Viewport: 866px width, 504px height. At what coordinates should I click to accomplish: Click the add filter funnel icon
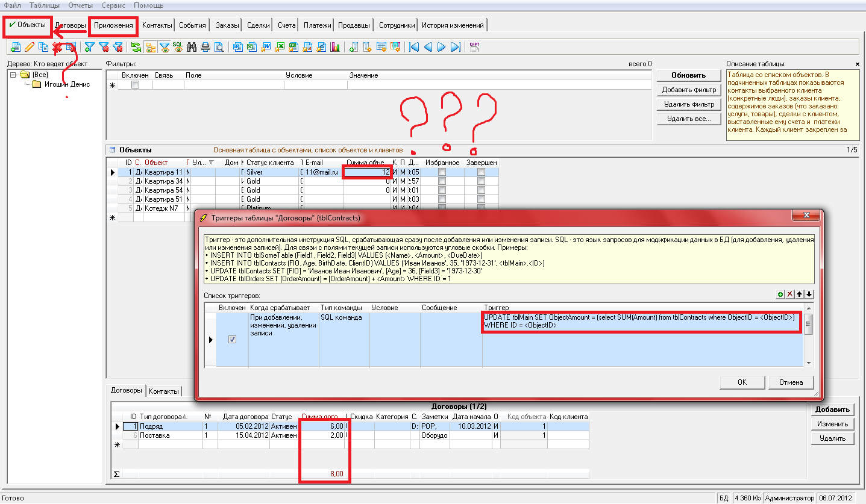pos(89,47)
